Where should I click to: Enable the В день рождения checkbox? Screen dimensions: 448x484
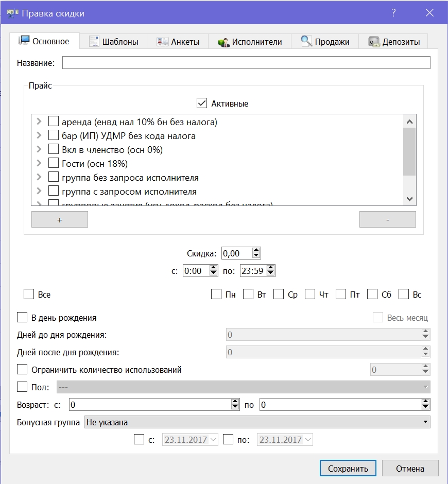click(x=22, y=317)
